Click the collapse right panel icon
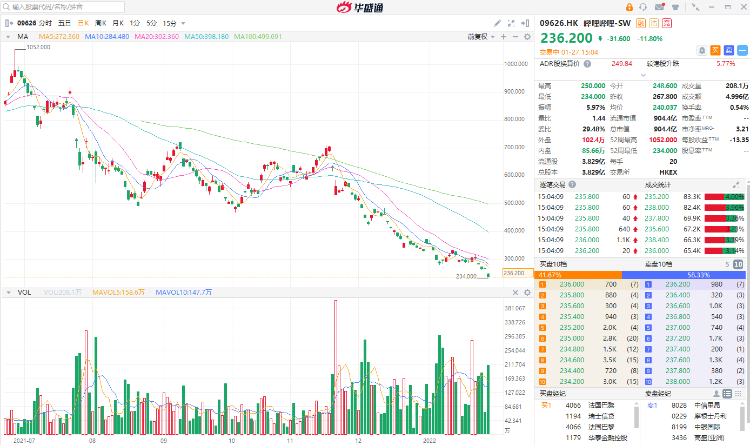This screenshot has width=750, height=445. tap(525, 23)
